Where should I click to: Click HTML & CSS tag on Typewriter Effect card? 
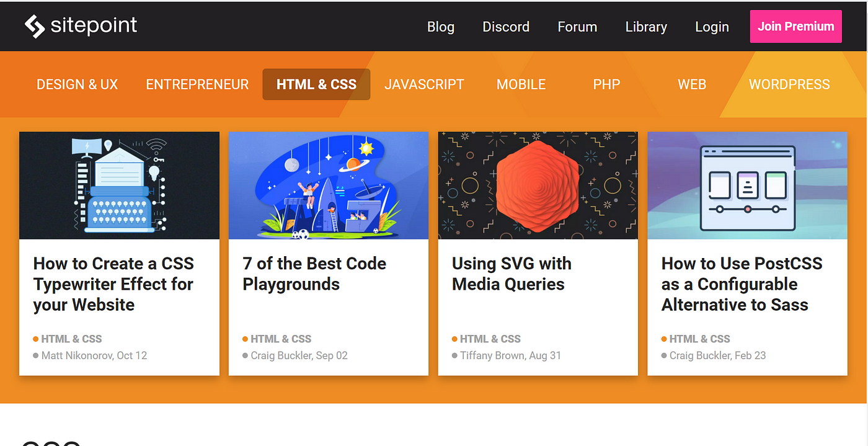click(71, 339)
